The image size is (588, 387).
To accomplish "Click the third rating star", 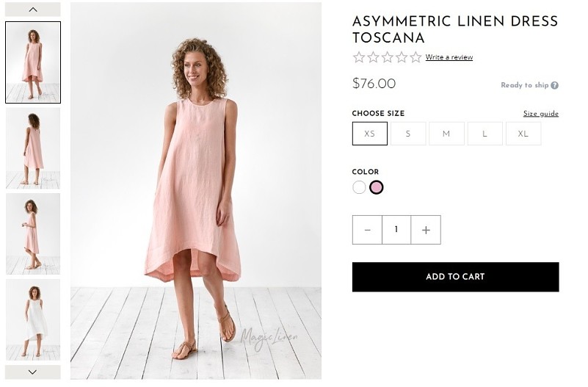I will 388,57.
